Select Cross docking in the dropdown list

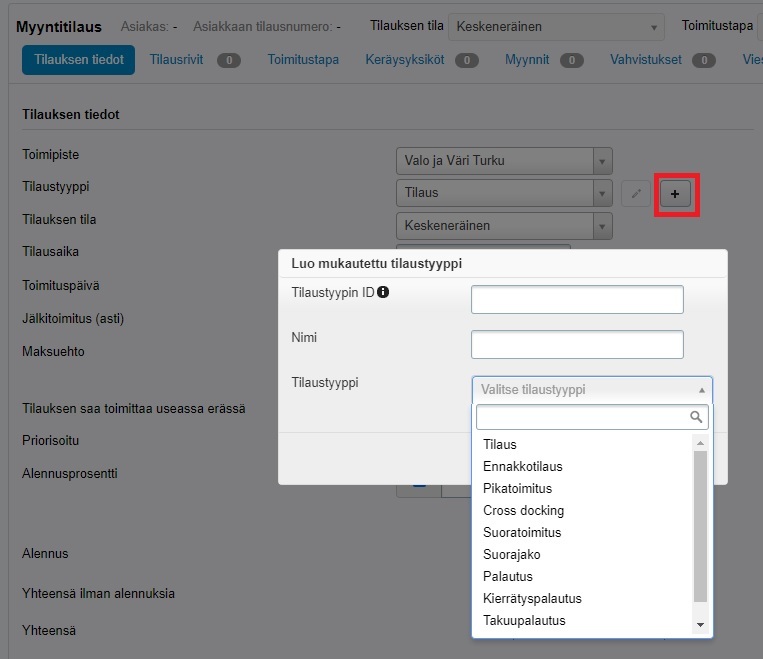tap(523, 511)
